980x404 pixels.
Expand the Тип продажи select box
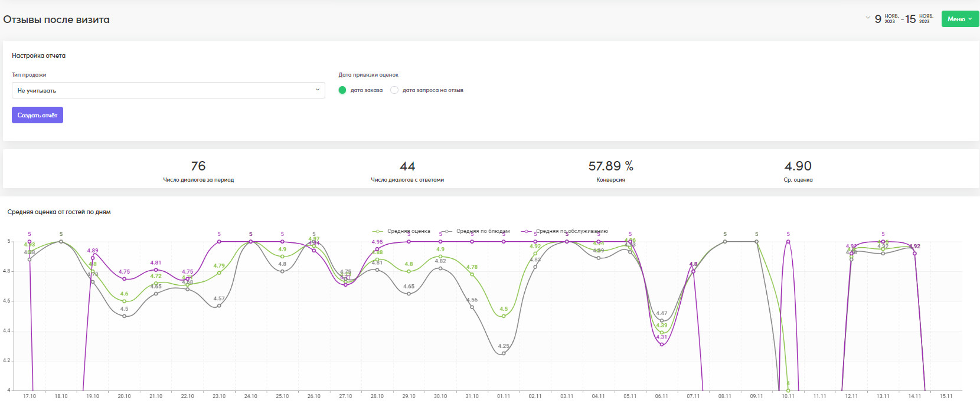[168, 90]
